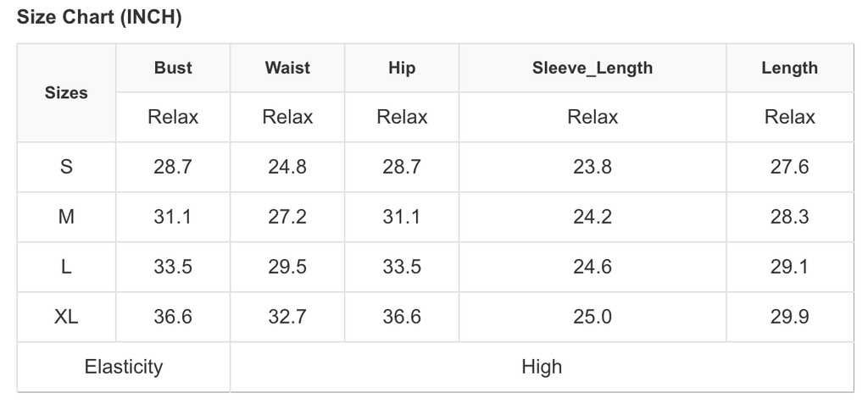Click the 23.8 sleeve length for S
Viewport: 868px width, 404px height.
point(593,167)
